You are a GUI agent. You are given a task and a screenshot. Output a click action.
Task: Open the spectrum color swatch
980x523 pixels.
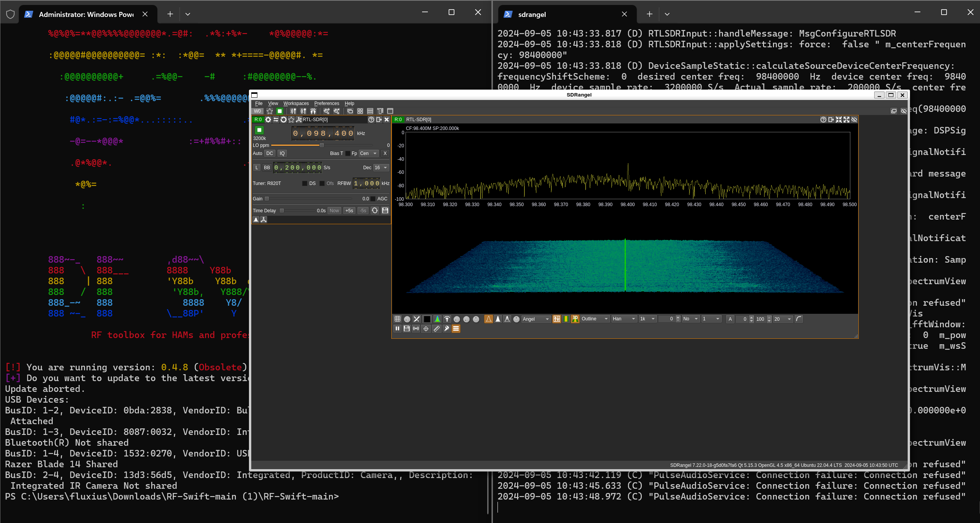[x=427, y=319]
